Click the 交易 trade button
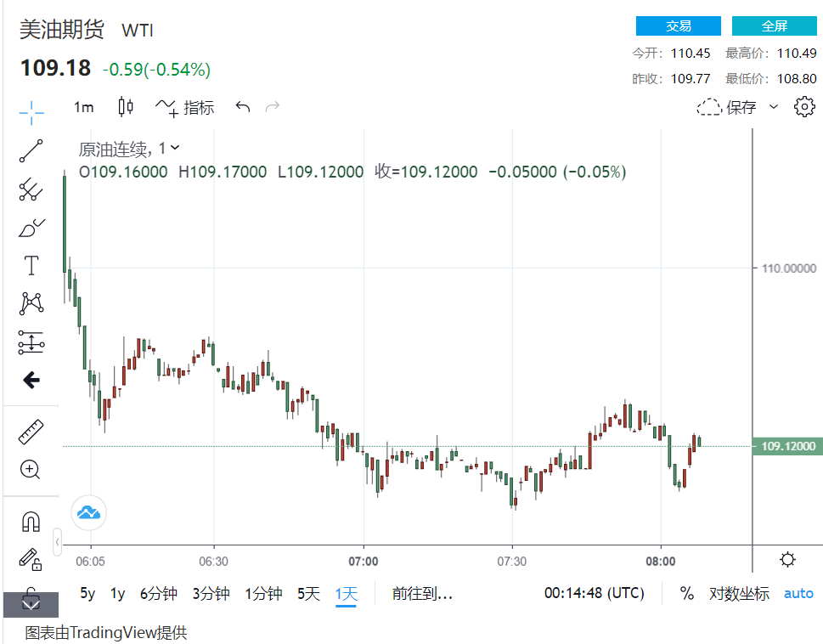 click(678, 26)
